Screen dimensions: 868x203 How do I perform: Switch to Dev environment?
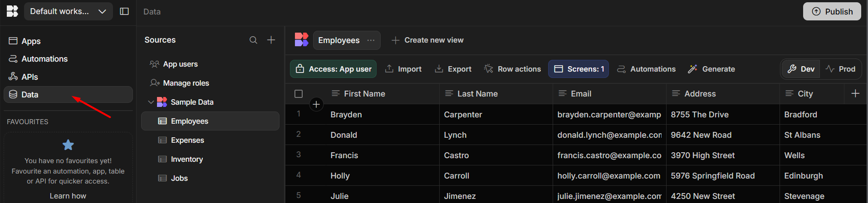click(801, 69)
